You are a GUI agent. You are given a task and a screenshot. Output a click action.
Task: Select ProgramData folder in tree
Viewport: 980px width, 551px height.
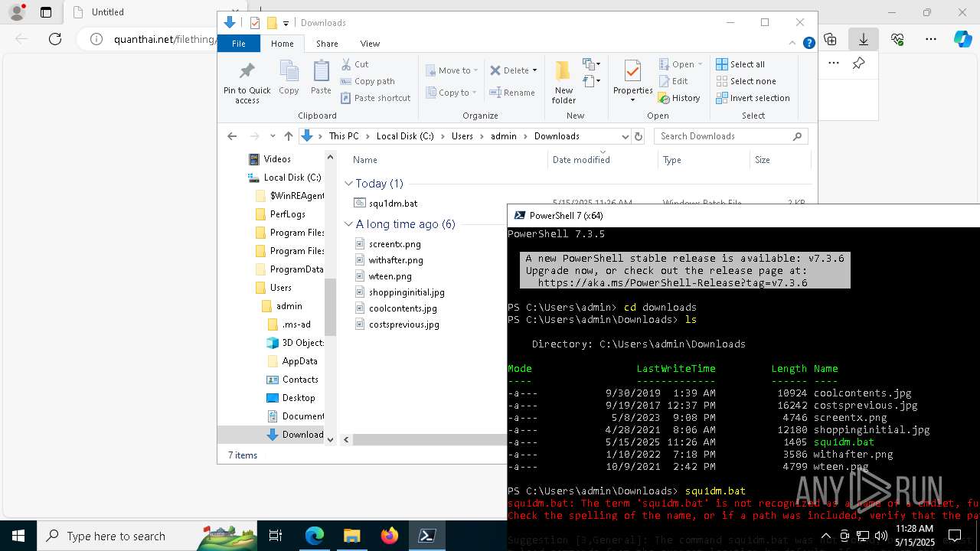[296, 269]
